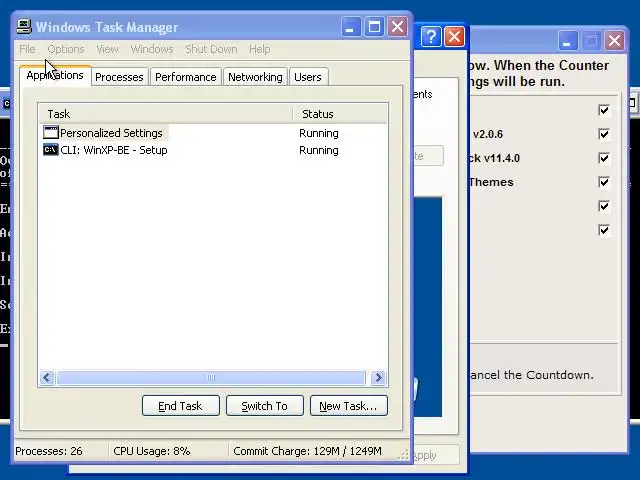Minimize the Countdown window on the right
The height and width of the screenshot is (480, 640).
click(x=567, y=40)
